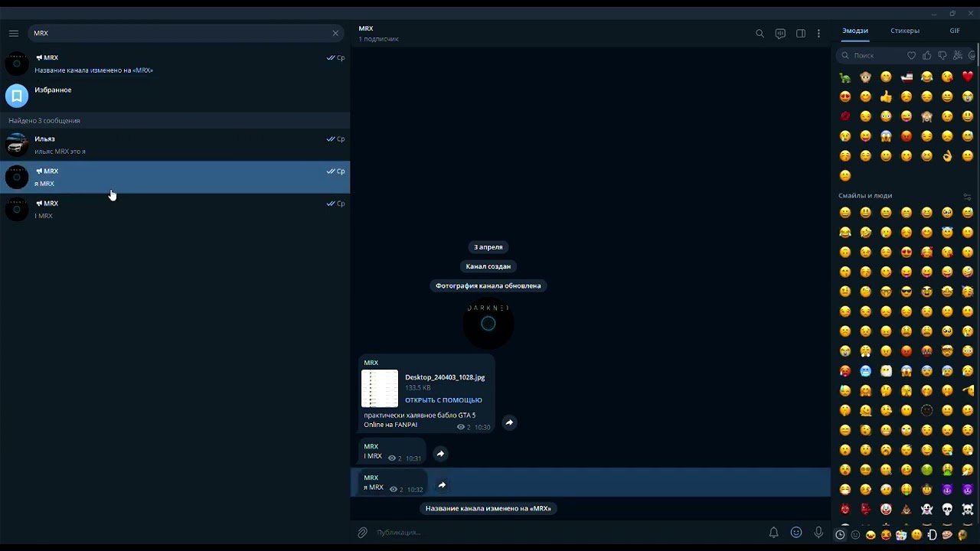Toggle the right info side panel
This screenshot has width=980, height=551.
tap(801, 34)
